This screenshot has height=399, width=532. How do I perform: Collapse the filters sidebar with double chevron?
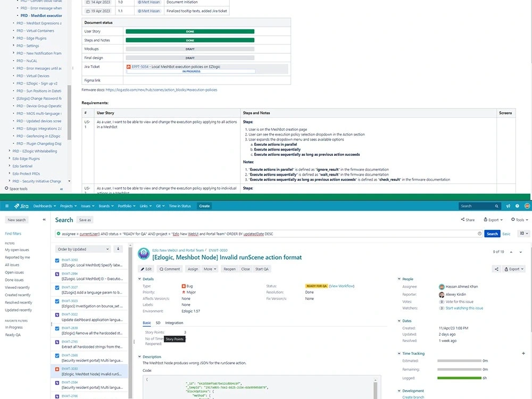coord(44,220)
